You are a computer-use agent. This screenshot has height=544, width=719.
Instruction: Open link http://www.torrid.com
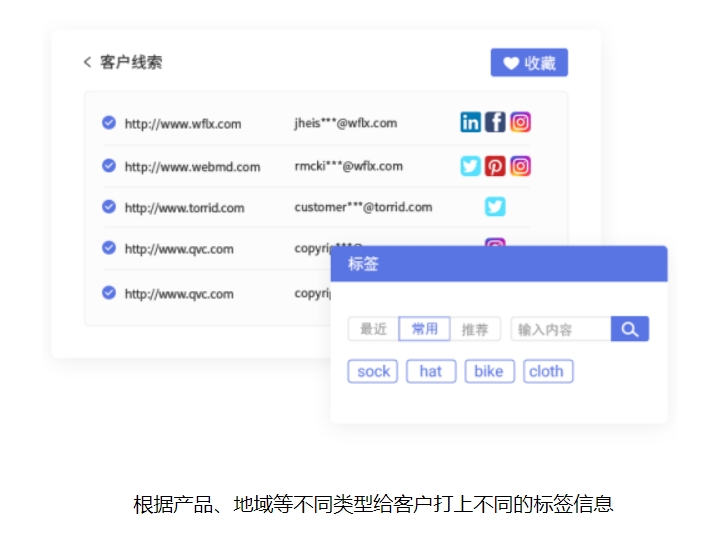pos(184,208)
